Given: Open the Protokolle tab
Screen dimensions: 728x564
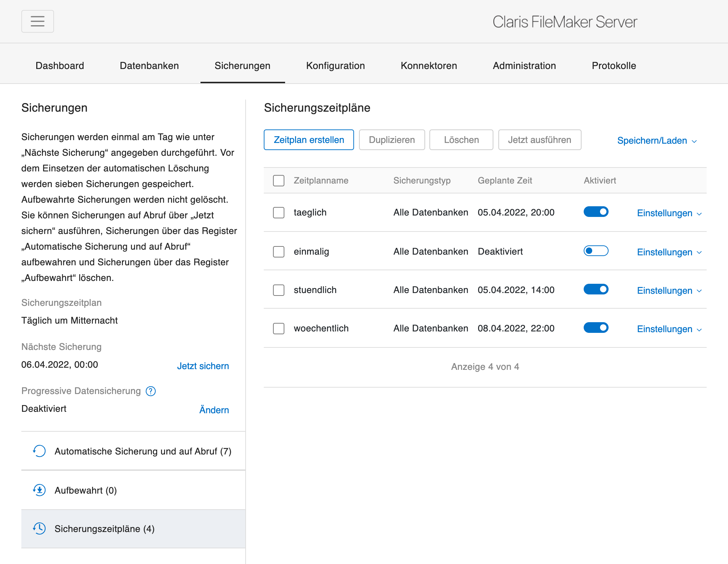Looking at the screenshot, I should pyautogui.click(x=614, y=66).
